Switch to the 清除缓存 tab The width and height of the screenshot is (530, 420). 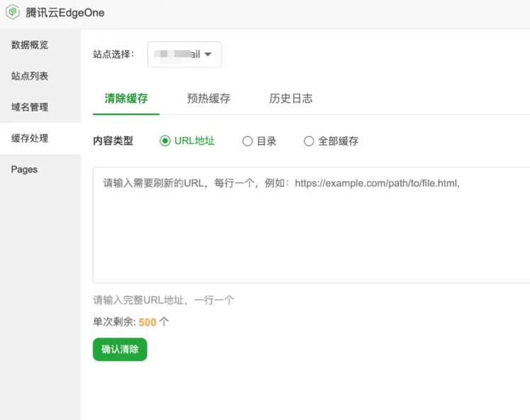coord(126,99)
